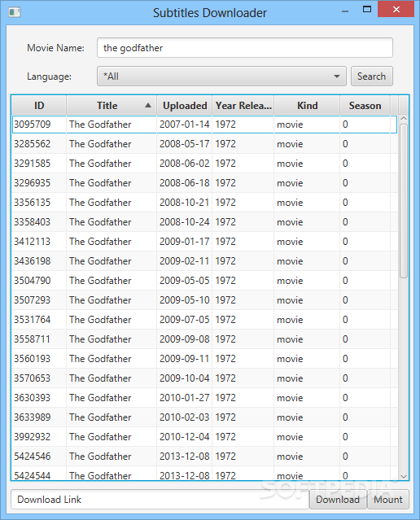This screenshot has height=520, width=420.
Task: Sort by the Title column header
Action: tap(112, 106)
